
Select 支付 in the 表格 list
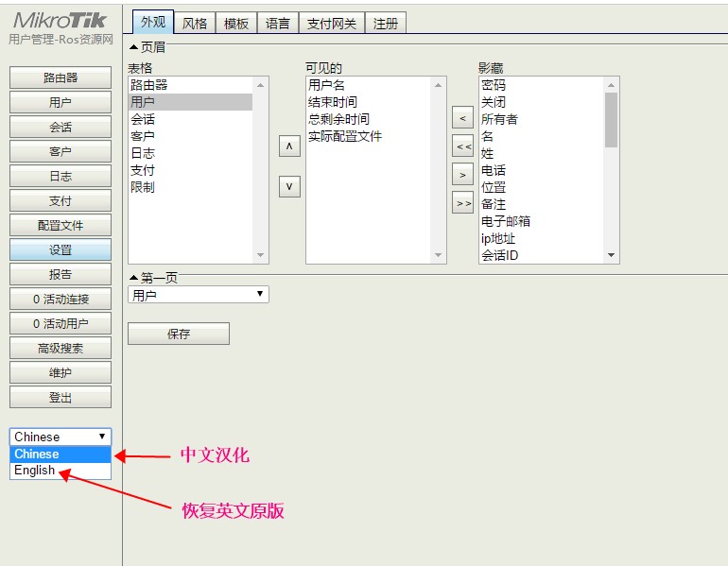[x=191, y=170]
